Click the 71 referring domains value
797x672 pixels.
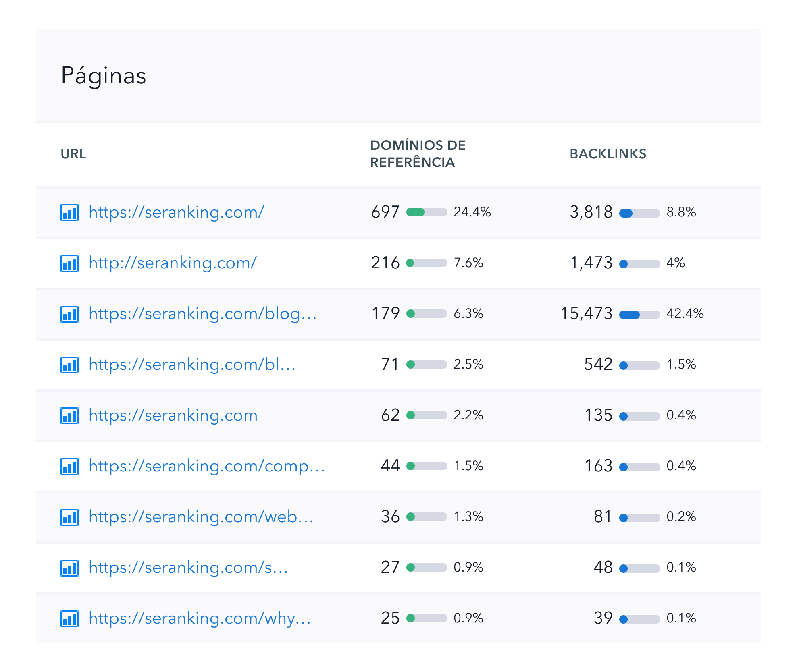tap(390, 364)
